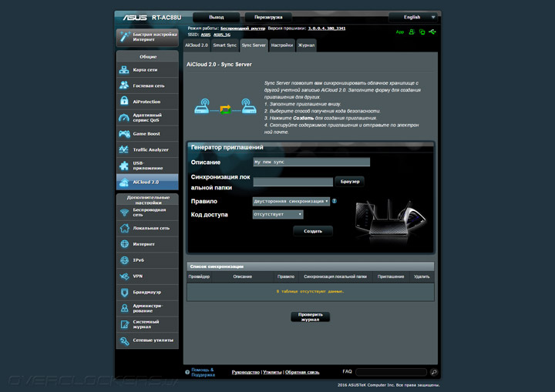Click the help icon beside Правило dropdown
Screen dimensions: 555x392
335,201
